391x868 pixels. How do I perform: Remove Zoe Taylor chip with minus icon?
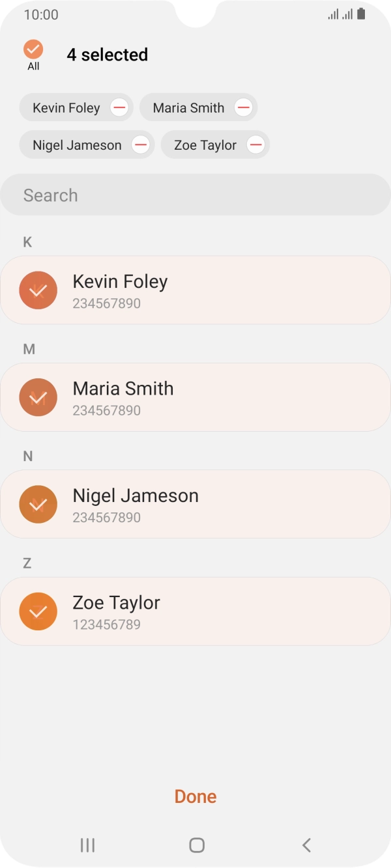coord(255,145)
